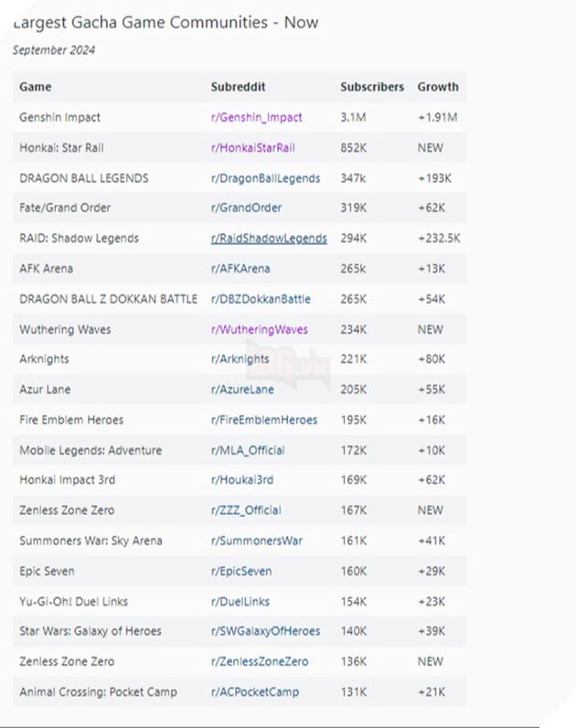This screenshot has width=576, height=728.
Task: Click the r/MLA_Official link
Action: click(x=248, y=450)
